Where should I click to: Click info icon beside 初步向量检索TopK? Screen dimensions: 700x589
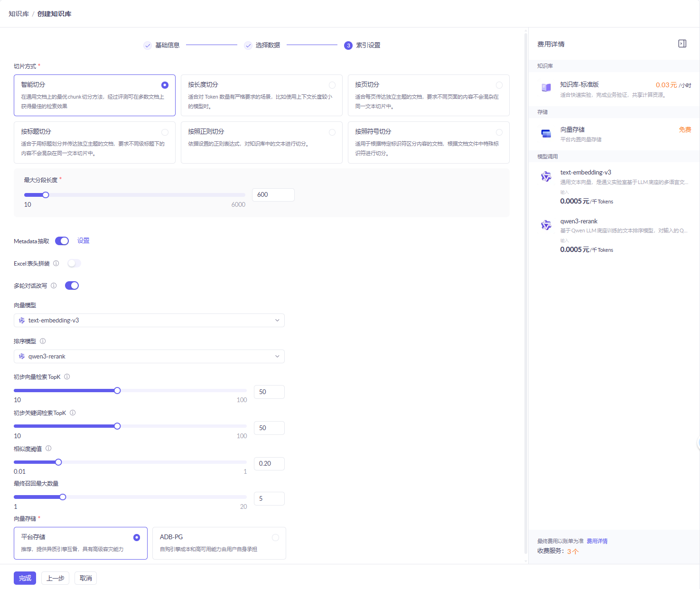tap(67, 377)
